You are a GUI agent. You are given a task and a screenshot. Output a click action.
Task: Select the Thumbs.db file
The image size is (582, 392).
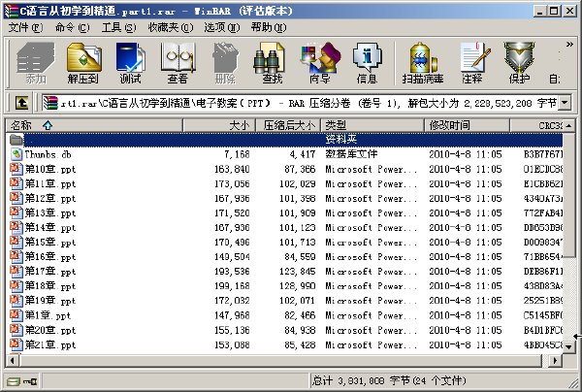pyautogui.click(x=48, y=154)
